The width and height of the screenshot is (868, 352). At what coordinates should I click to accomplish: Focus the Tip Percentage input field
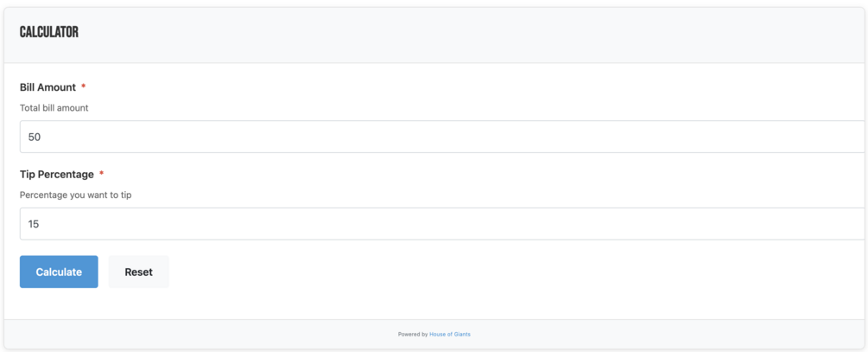[x=443, y=224]
